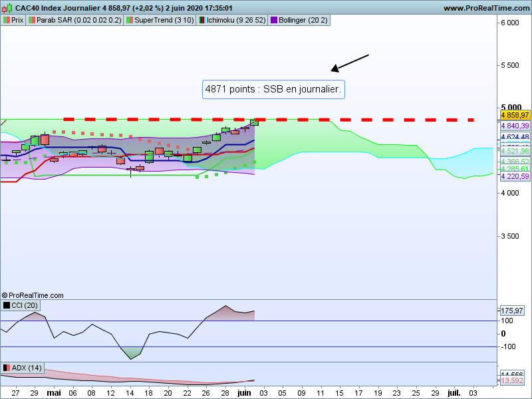Click the purple 4 840,39 price label
Image resolution: width=532 pixels, height=399 pixels.
point(515,126)
